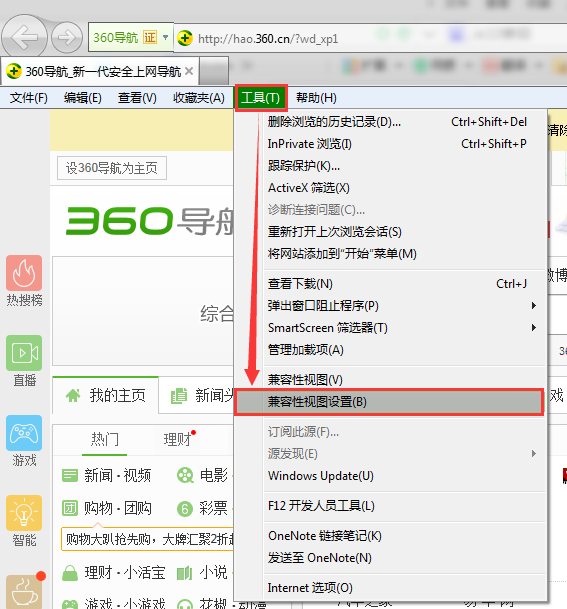Click the 彩票 number-six ball icon
Screen dimensions: 567x609
[185, 509]
